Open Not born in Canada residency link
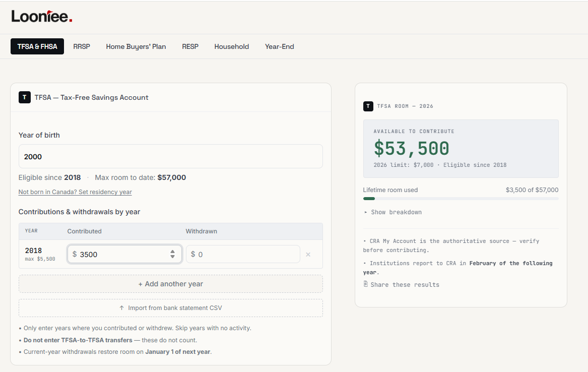588x372 pixels. click(75, 192)
